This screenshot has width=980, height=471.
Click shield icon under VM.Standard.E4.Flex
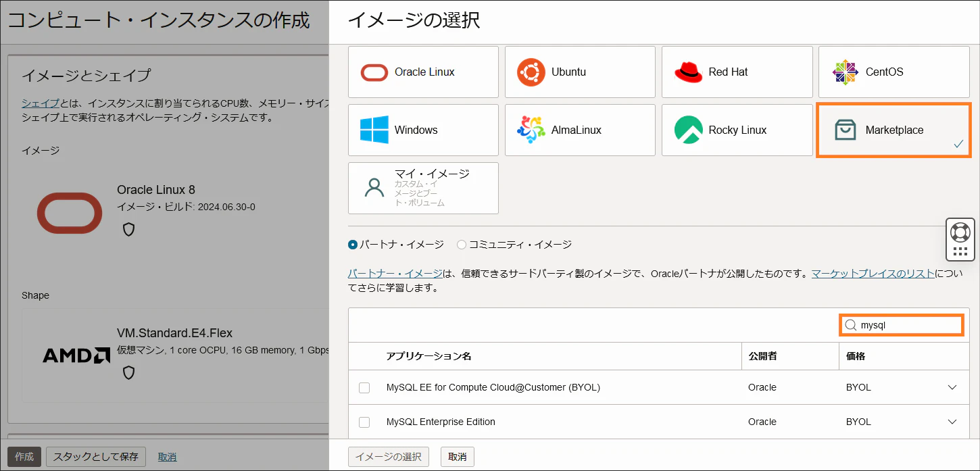point(128,372)
